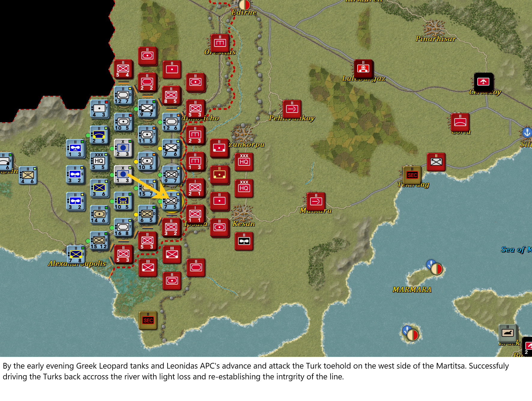
Task: Select the Greek 4-6 infantry unit
Action: (x=28, y=175)
